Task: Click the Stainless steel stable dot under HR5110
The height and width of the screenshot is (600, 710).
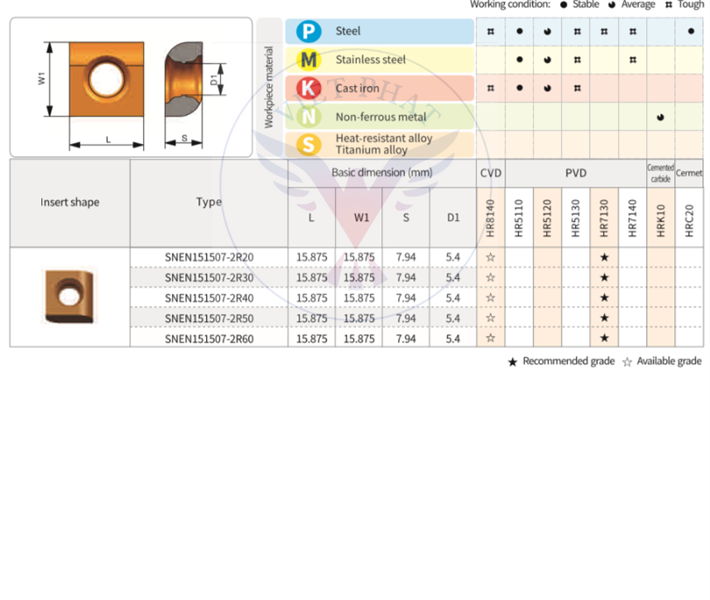Action: [519, 60]
